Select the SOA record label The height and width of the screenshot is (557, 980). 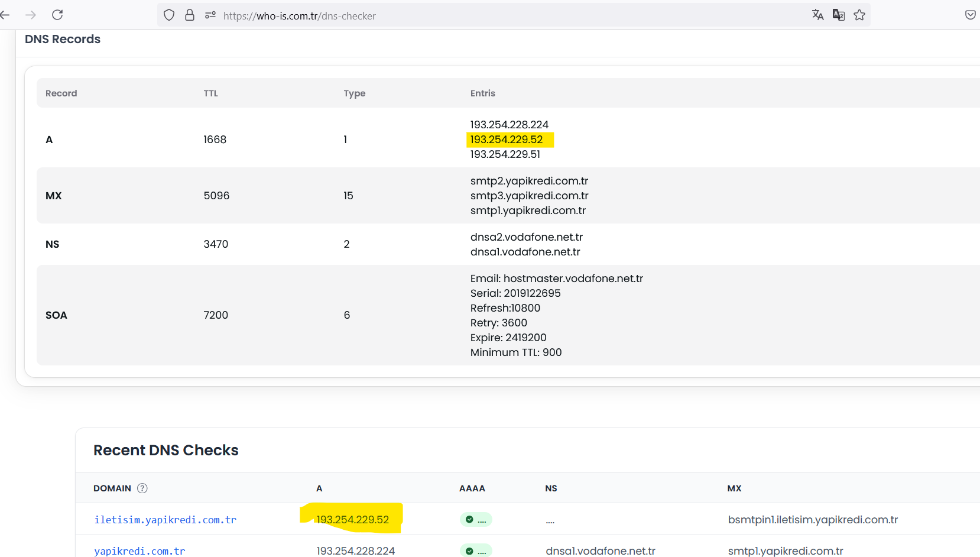(56, 315)
